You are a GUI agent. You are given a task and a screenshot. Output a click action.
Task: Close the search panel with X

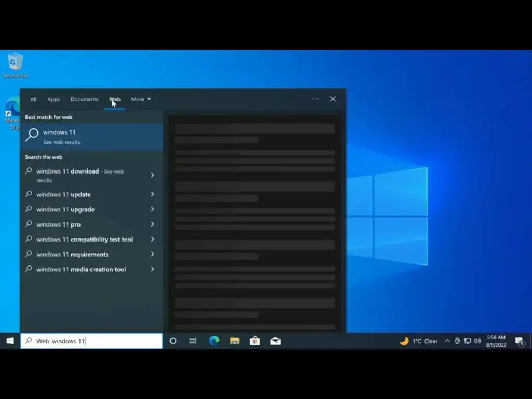(x=333, y=99)
